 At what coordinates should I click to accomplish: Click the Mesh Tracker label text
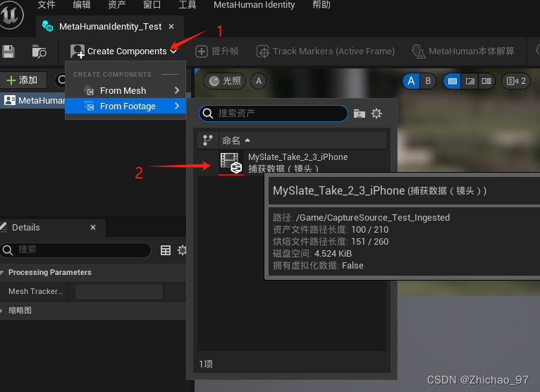(35, 291)
